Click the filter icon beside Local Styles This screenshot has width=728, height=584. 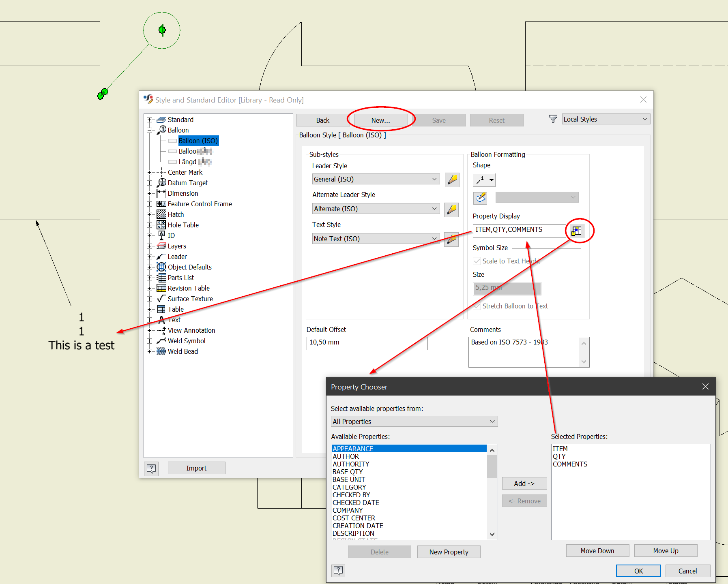(553, 118)
